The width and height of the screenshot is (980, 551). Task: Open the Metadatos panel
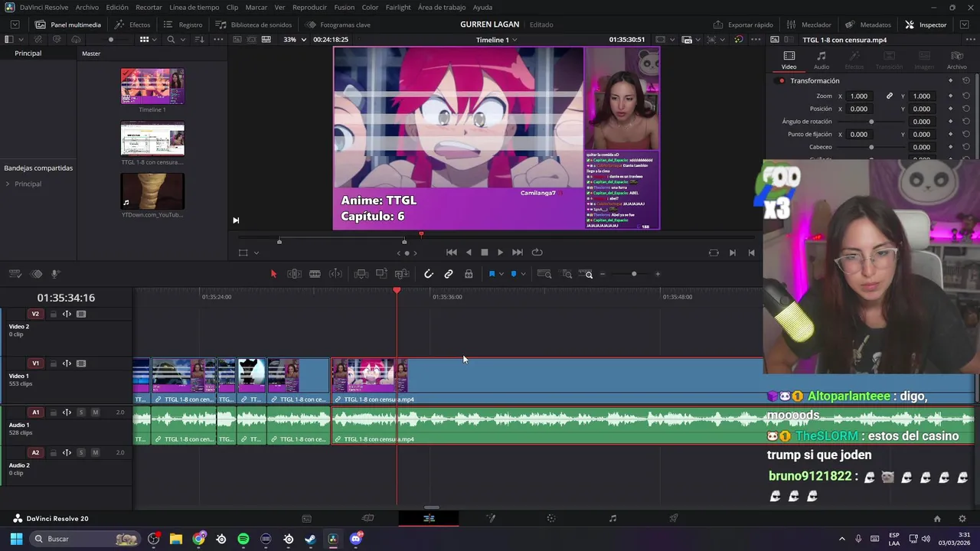click(x=868, y=24)
